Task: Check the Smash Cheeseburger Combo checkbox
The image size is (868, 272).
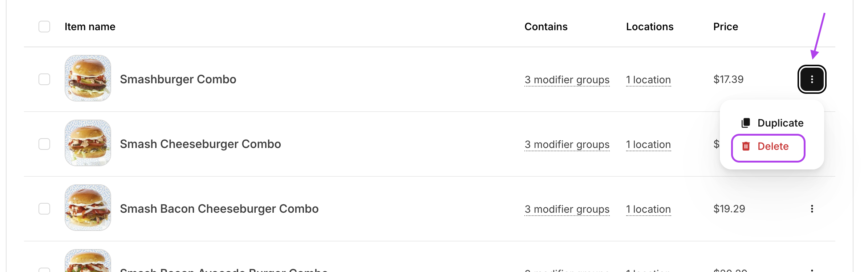Action: coord(44,144)
